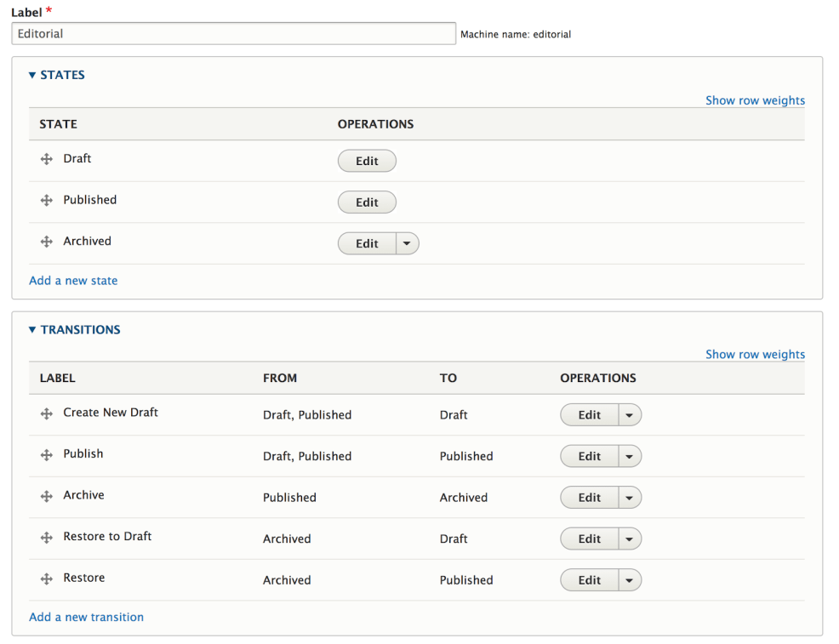Show row weights in Transitions table
The image size is (839, 644).
755,354
